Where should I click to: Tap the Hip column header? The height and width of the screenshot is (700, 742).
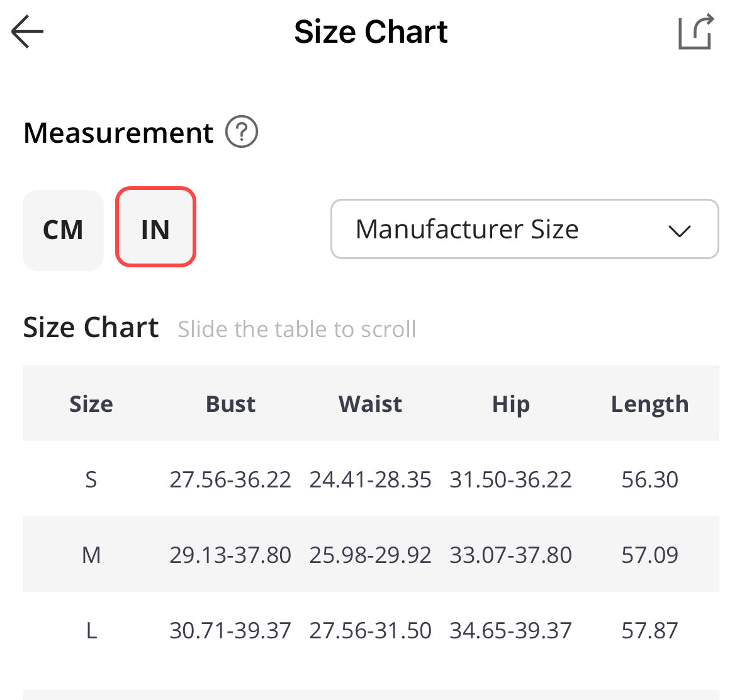(x=510, y=404)
